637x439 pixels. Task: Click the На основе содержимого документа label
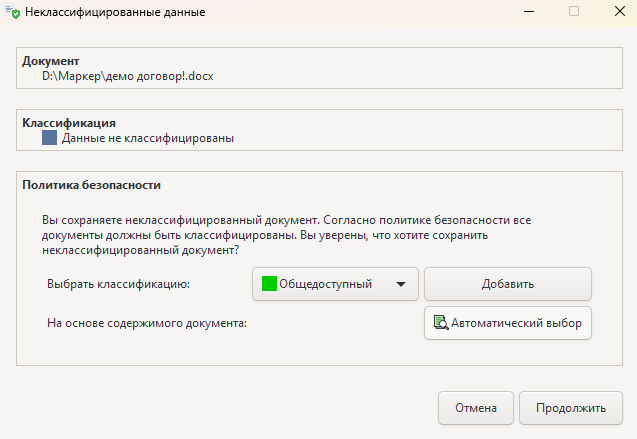pyautogui.click(x=146, y=323)
